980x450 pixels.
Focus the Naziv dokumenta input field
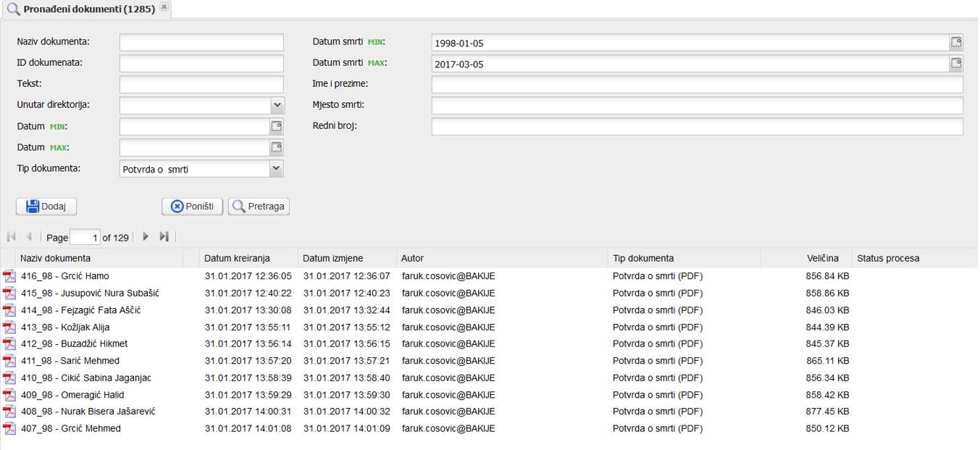201,43
